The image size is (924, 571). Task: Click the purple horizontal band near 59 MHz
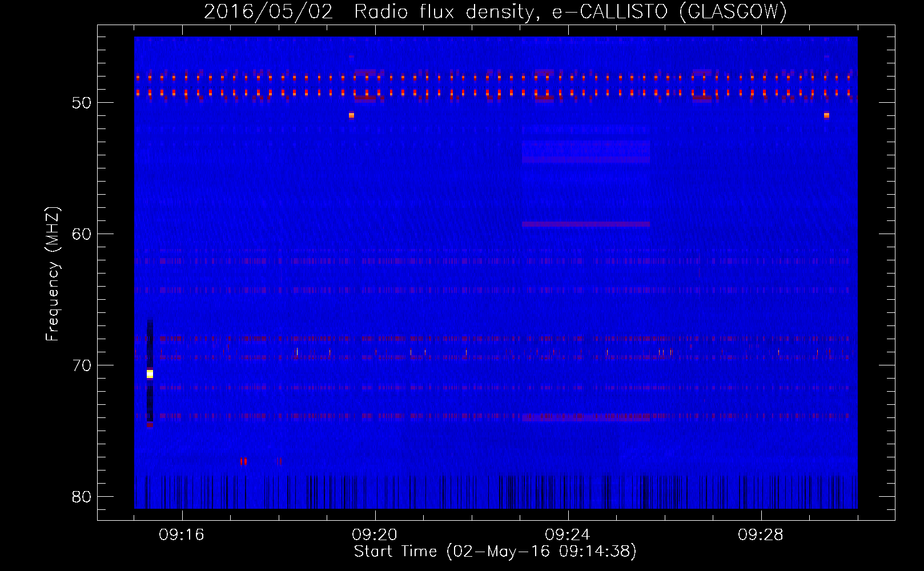pyautogui.click(x=586, y=224)
